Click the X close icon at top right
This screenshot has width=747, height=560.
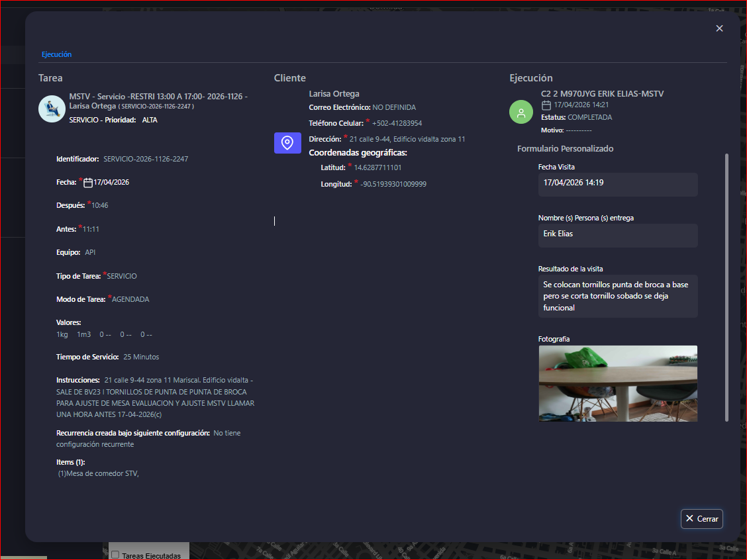[719, 28]
